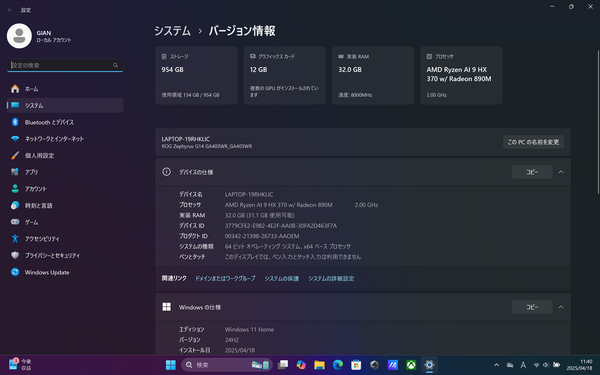
Task: Open the ストレージ 954 GB card
Action: click(x=196, y=75)
